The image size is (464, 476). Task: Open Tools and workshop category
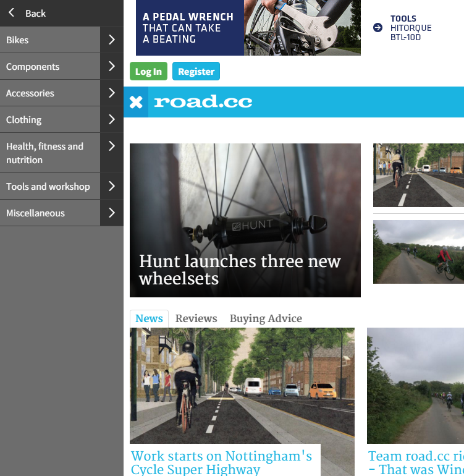point(50,186)
